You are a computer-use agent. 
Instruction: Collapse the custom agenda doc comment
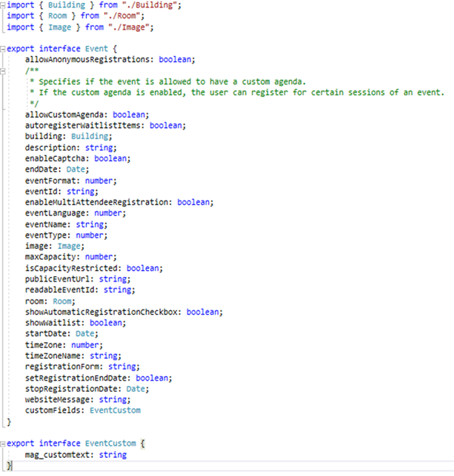click(4, 70)
